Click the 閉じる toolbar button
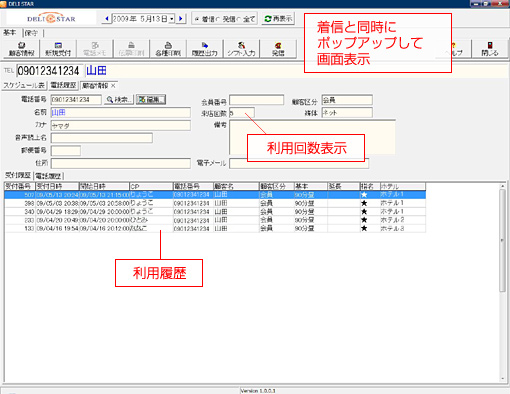This screenshot has height=394, width=510. (490, 49)
